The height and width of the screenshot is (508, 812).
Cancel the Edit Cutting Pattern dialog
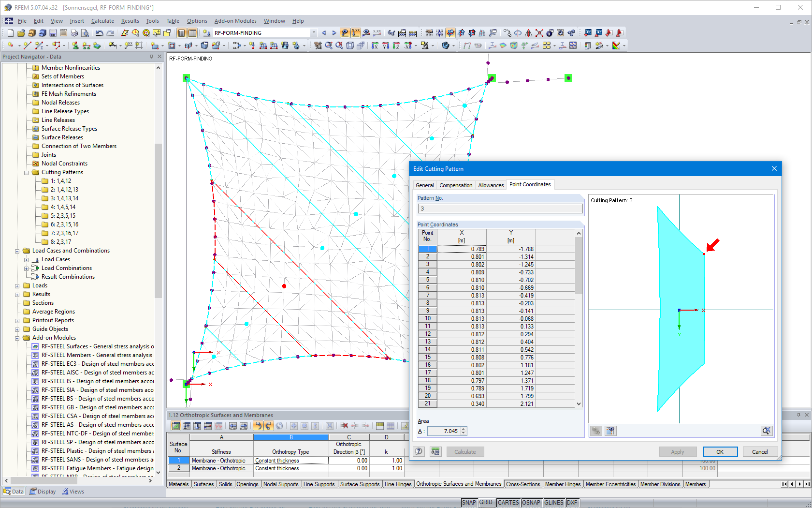pyautogui.click(x=759, y=451)
